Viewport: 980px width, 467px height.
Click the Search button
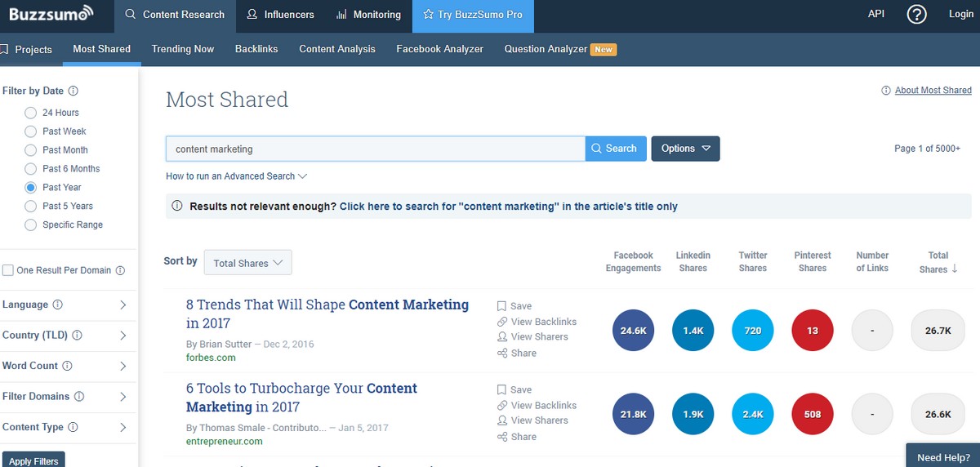point(616,149)
